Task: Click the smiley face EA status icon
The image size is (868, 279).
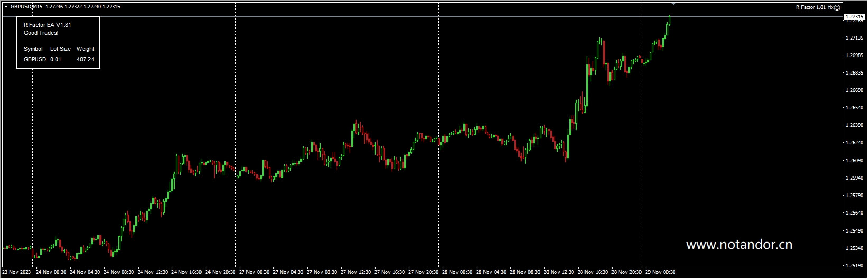Action: [x=837, y=7]
